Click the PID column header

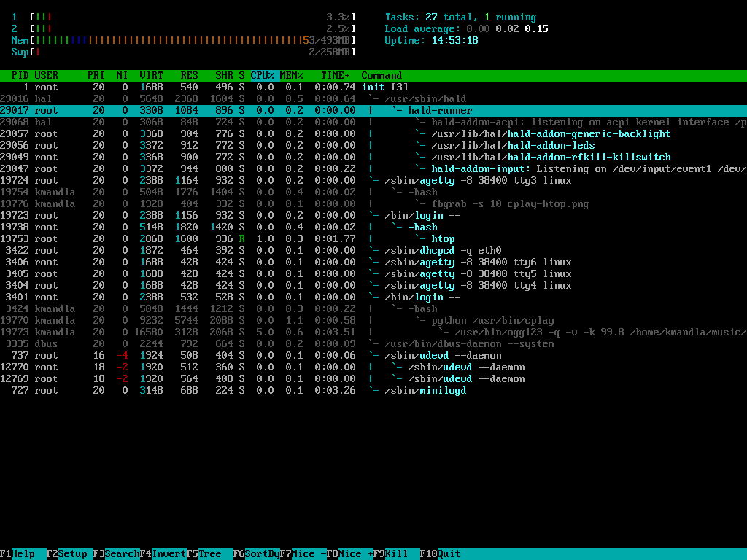(x=20, y=76)
